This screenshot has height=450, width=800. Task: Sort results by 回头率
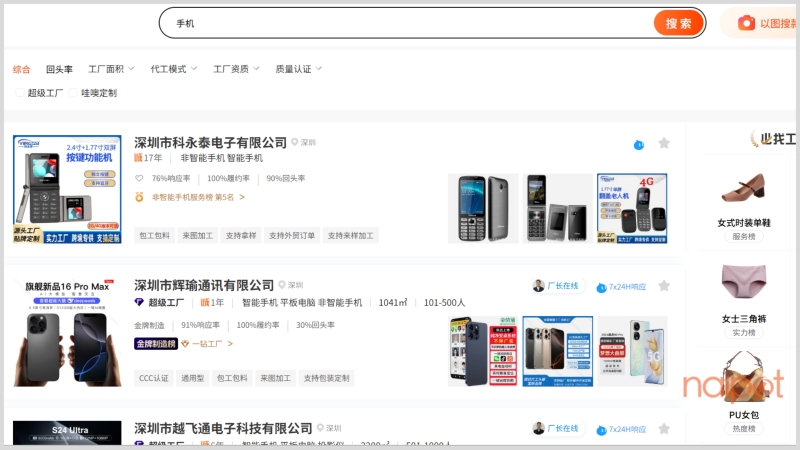[x=59, y=69]
